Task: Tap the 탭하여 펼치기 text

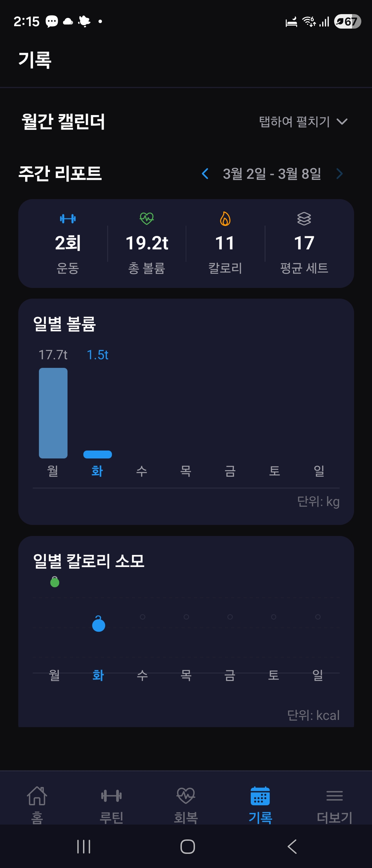Action: pyautogui.click(x=294, y=122)
